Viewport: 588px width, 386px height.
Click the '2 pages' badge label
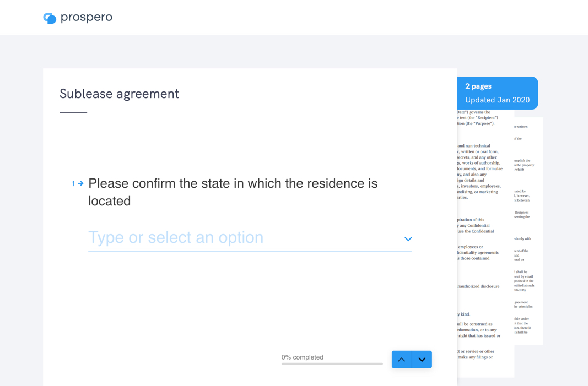tap(478, 86)
